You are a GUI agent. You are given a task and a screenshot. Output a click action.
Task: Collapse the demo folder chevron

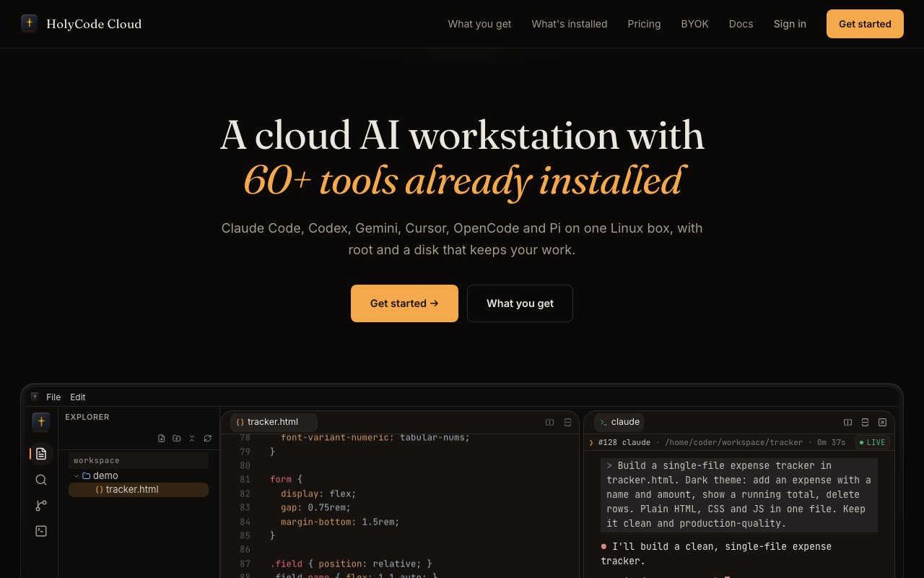pyautogui.click(x=77, y=475)
